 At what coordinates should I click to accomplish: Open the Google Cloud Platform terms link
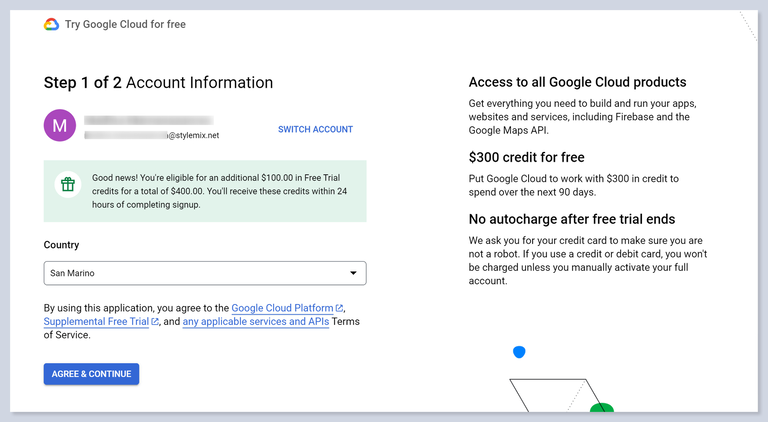[282, 308]
